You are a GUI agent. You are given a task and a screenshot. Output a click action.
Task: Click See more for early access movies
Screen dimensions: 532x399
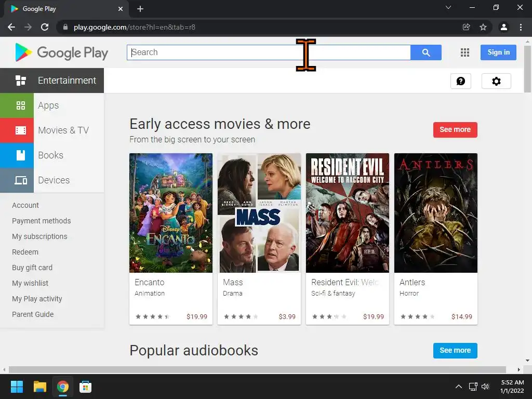click(455, 129)
